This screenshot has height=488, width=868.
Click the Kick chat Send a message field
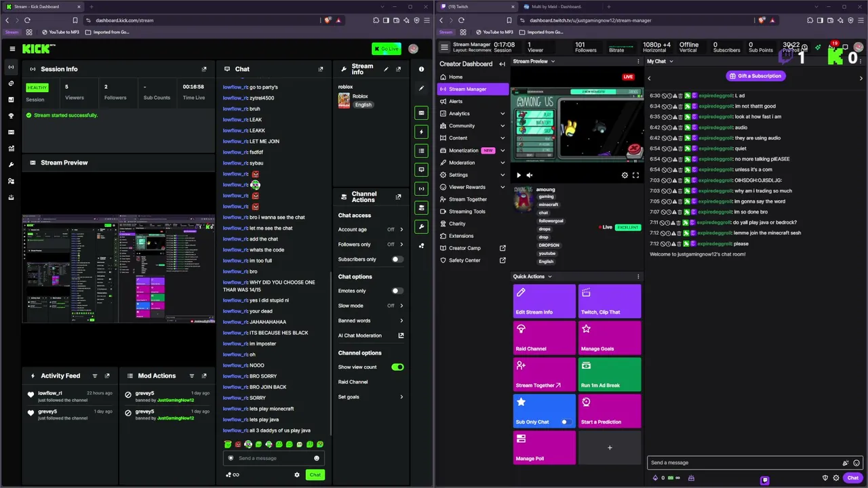point(273,458)
